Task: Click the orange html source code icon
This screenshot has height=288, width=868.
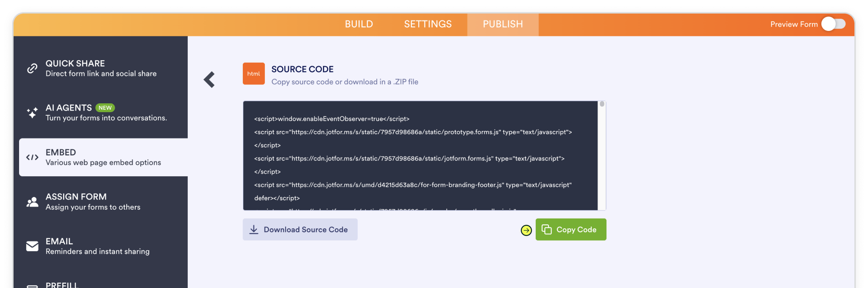Action: pyautogui.click(x=254, y=74)
